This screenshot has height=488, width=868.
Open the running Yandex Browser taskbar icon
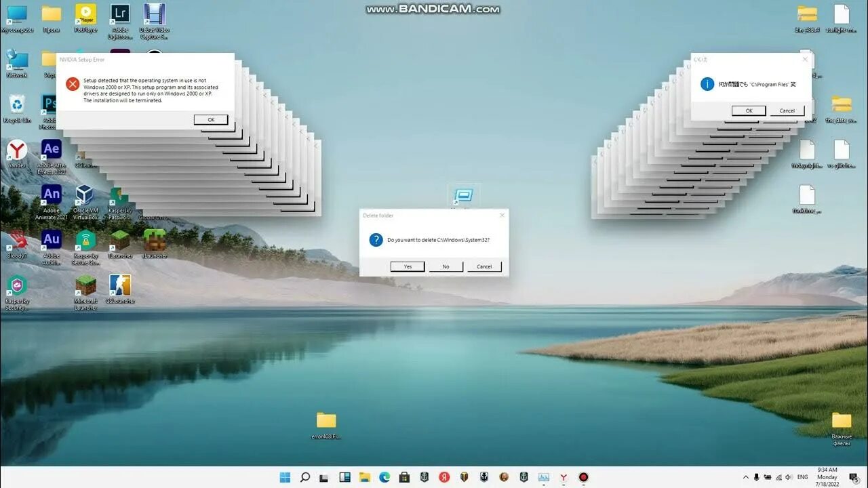(x=563, y=477)
